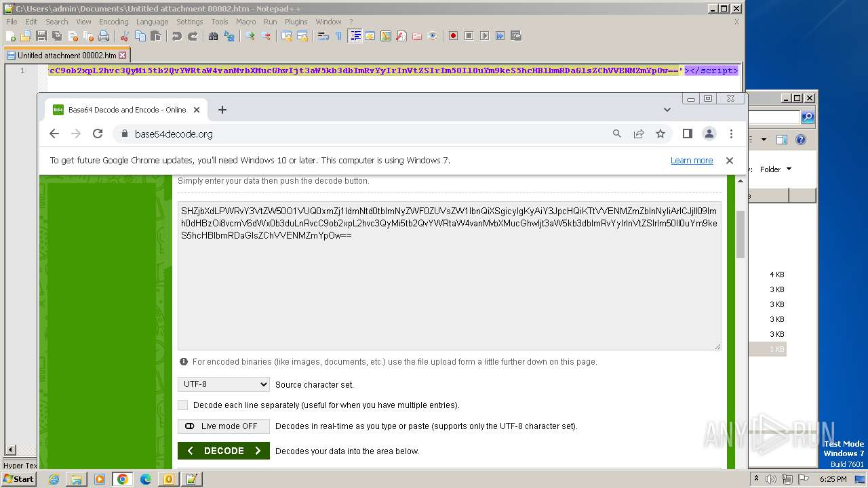Open Replace icon in Notepad++ toolbar

point(229,36)
